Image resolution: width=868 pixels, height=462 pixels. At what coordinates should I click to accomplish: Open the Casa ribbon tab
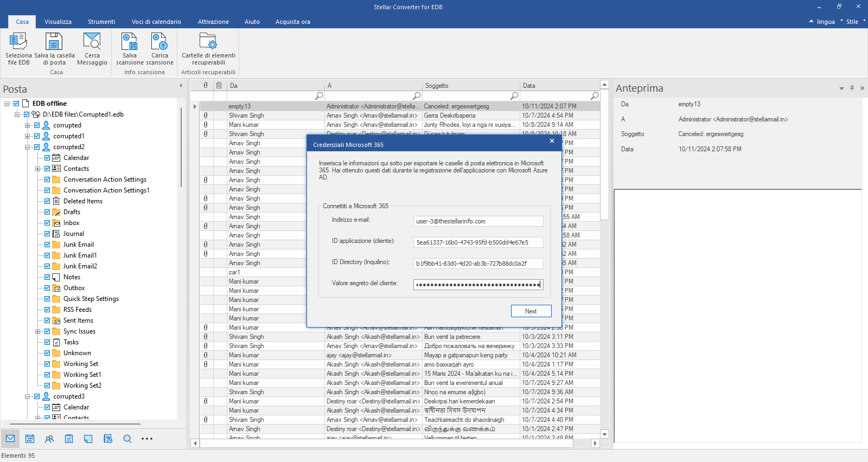point(22,22)
